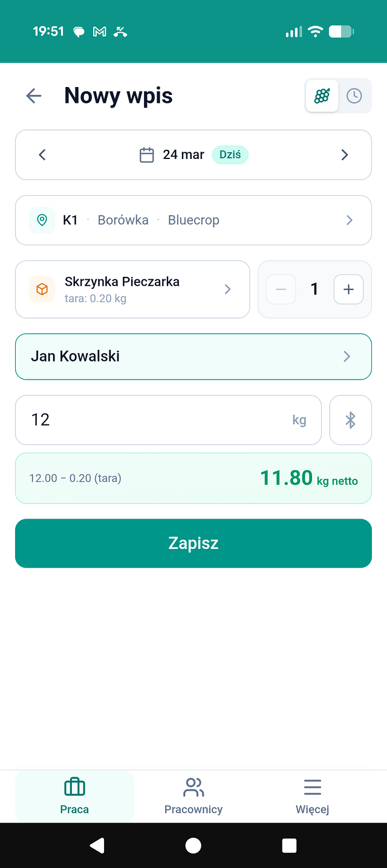Image resolution: width=387 pixels, height=868 pixels.
Task: Go to the next day with the right chevron
Action: pyautogui.click(x=345, y=155)
